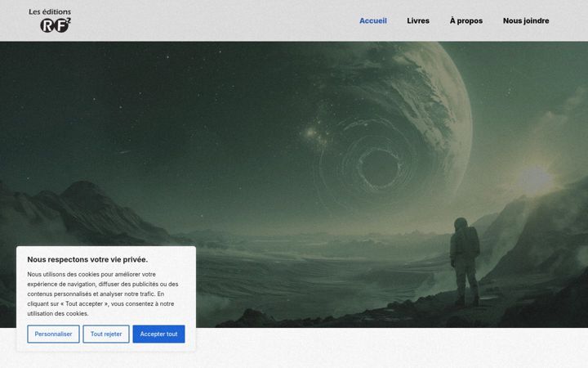Screen dimensions: 588x368
Task: Select Nous joindre in the navigation
Action: (526, 20)
